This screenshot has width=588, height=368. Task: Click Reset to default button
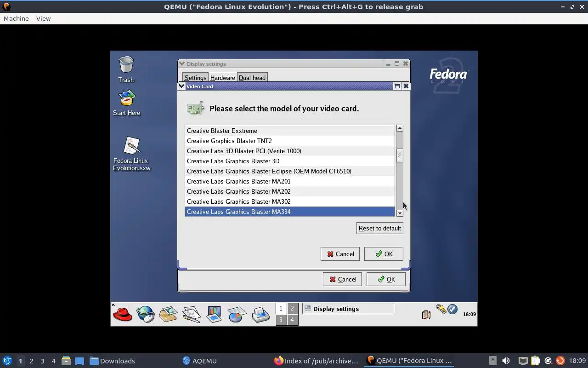[x=380, y=228]
